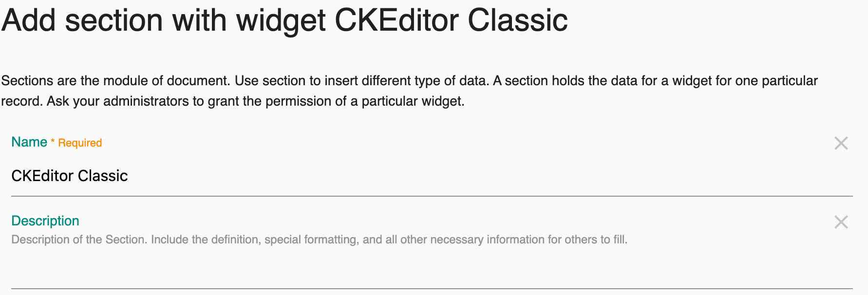Image resolution: width=868 pixels, height=295 pixels.
Task: Click the orange asterisk beside Name label
Action: [53, 142]
